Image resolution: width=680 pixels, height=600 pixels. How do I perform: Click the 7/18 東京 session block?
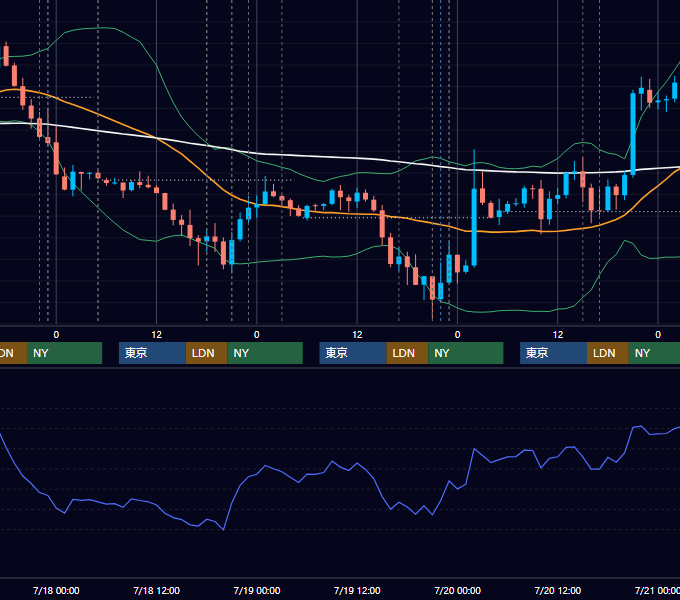(152, 353)
